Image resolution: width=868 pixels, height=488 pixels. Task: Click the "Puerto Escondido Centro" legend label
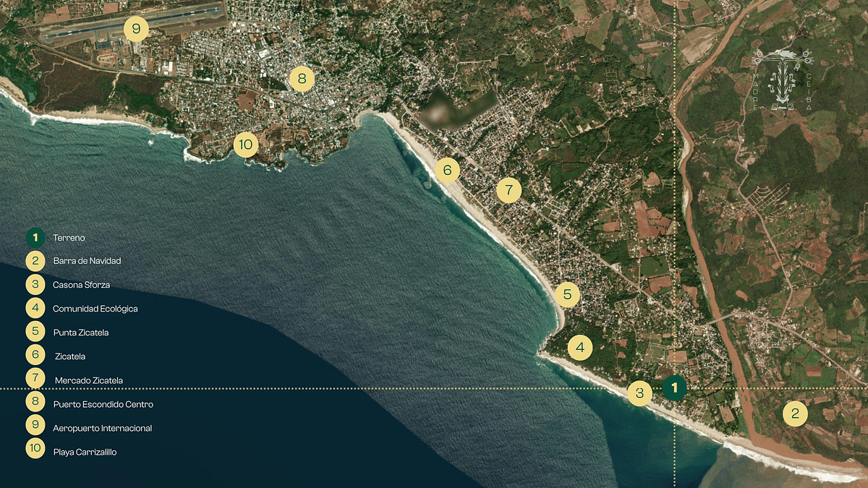(103, 404)
